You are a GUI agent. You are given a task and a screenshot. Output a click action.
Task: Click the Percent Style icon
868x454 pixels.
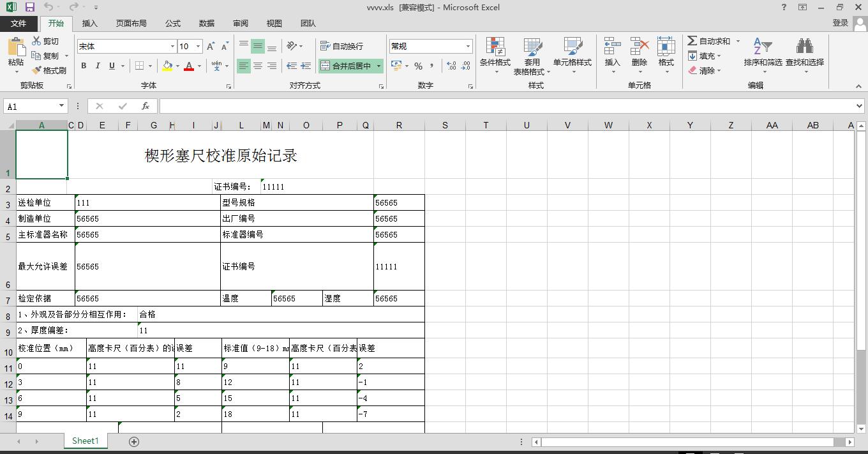click(418, 66)
